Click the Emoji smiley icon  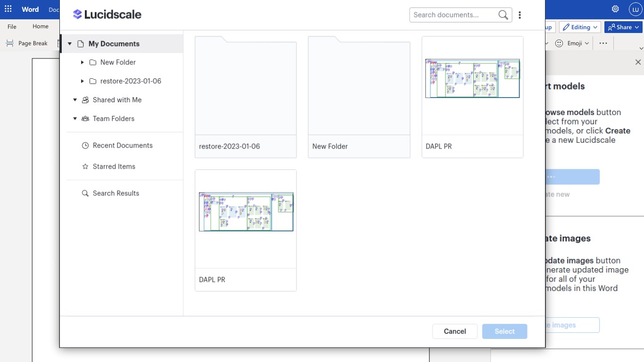(x=559, y=43)
